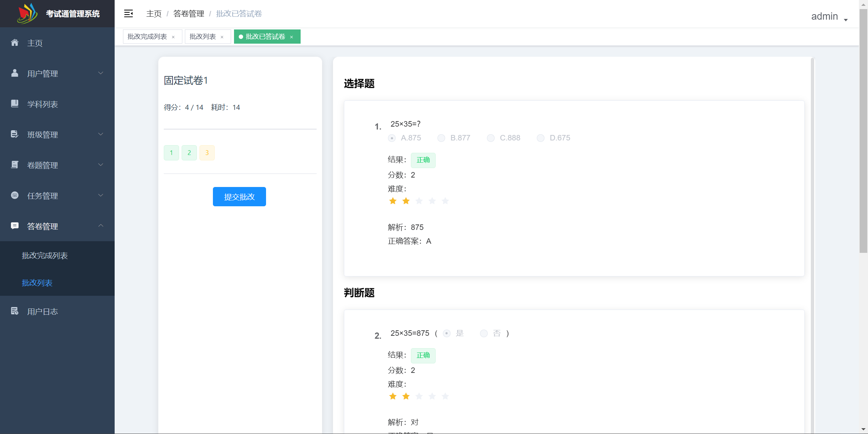Select radio option B.877
The image size is (868, 434).
441,138
